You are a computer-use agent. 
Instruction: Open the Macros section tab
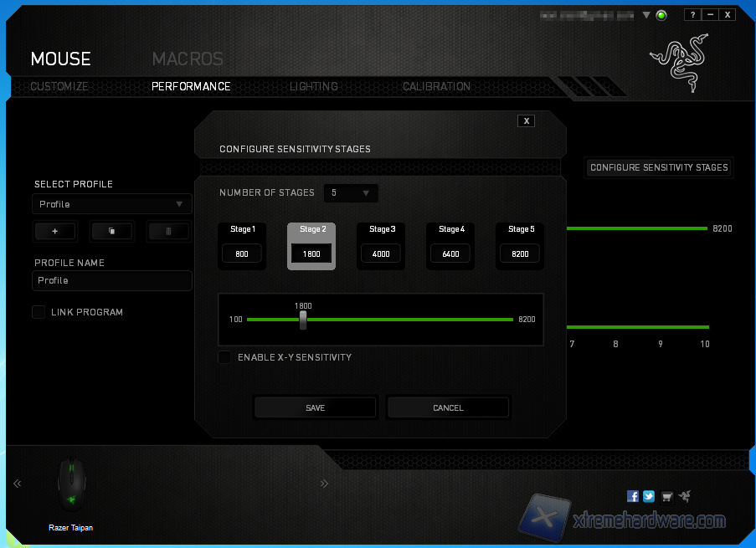[188, 59]
